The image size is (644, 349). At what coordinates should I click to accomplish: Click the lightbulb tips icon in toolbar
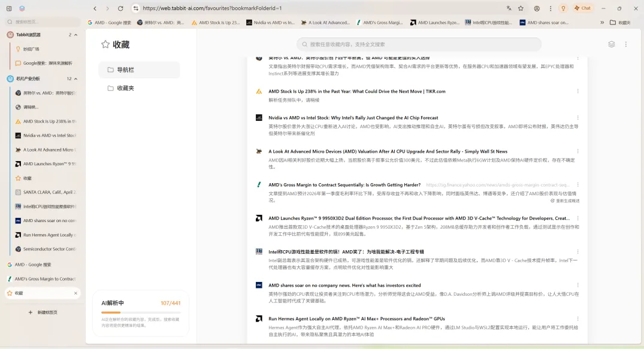[564, 8]
